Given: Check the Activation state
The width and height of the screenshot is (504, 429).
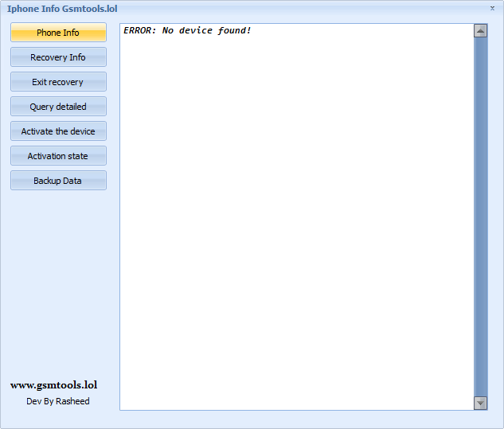Looking at the screenshot, I should [x=58, y=156].
